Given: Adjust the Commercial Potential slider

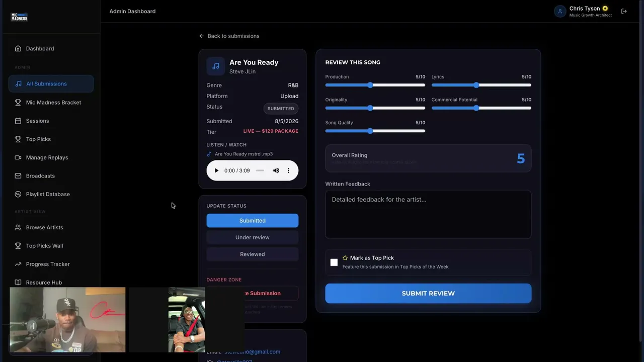Looking at the screenshot, I should 481,108.
